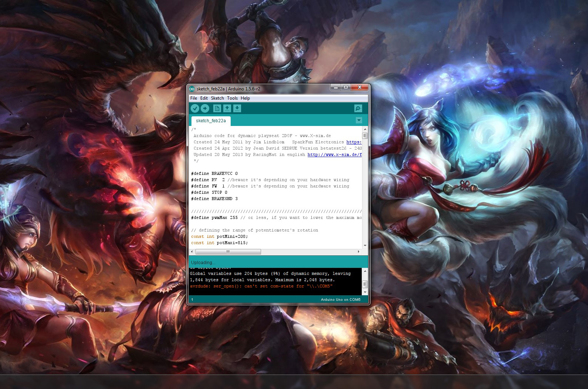Screen dimensions: 588x389
Task: Open the Tools menu
Action: pyautogui.click(x=232, y=98)
